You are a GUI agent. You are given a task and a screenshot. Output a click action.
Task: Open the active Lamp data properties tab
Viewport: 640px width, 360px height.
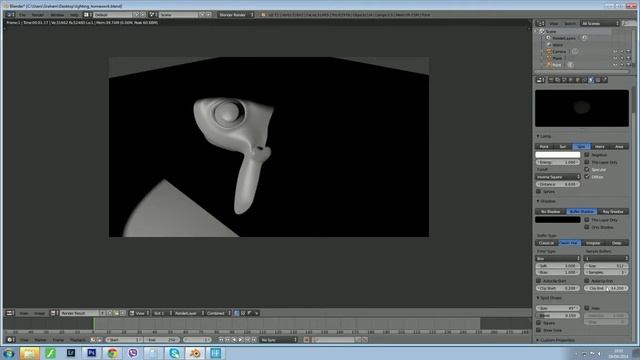tap(591, 80)
